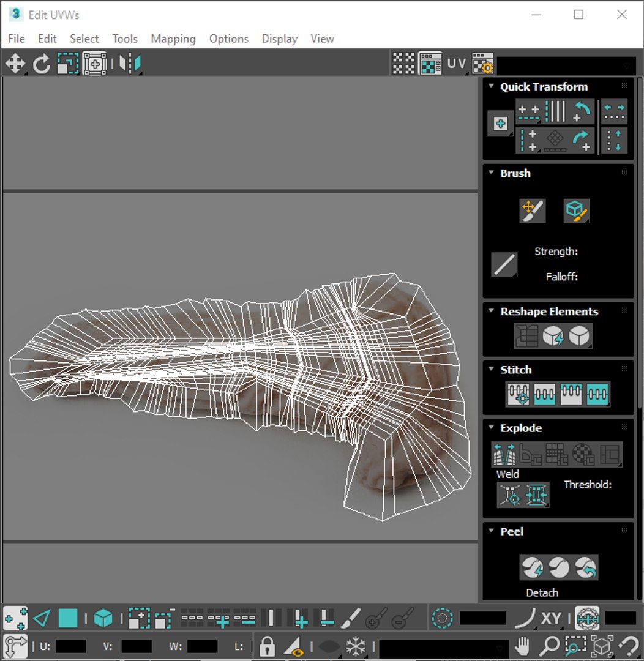Select the Paint Move brush in Brush rollout
Viewport: 644px width, 661px height.
coord(532,211)
